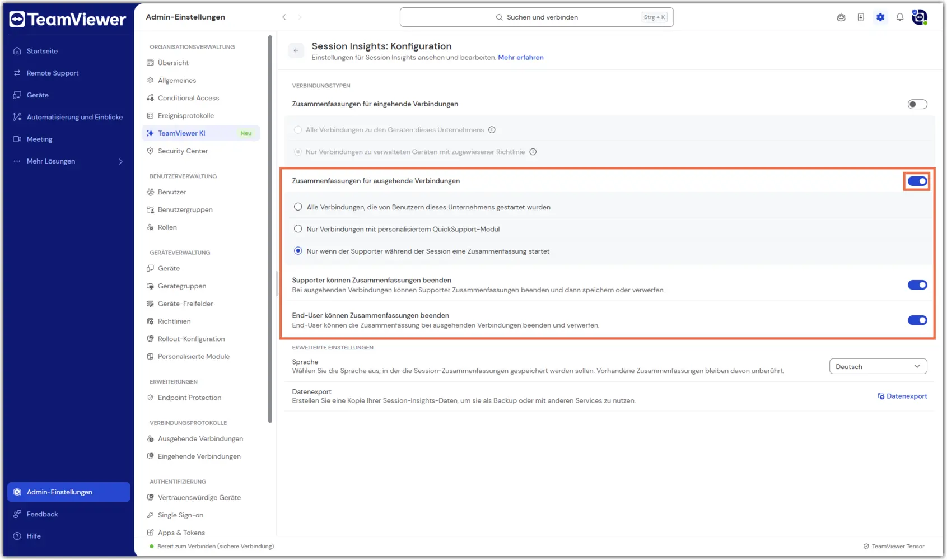Click the Datenexport link
This screenshot has height=560, width=947.
pos(902,396)
